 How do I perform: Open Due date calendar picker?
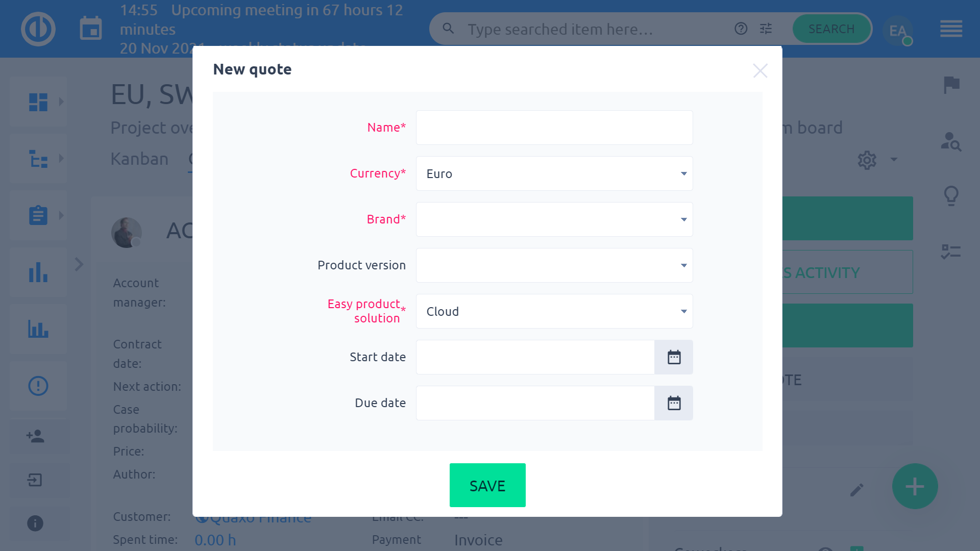click(674, 403)
